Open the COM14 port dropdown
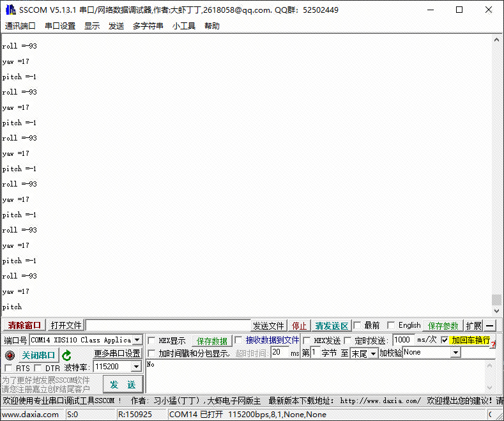Screen dimensions: 504x421 click(137, 340)
